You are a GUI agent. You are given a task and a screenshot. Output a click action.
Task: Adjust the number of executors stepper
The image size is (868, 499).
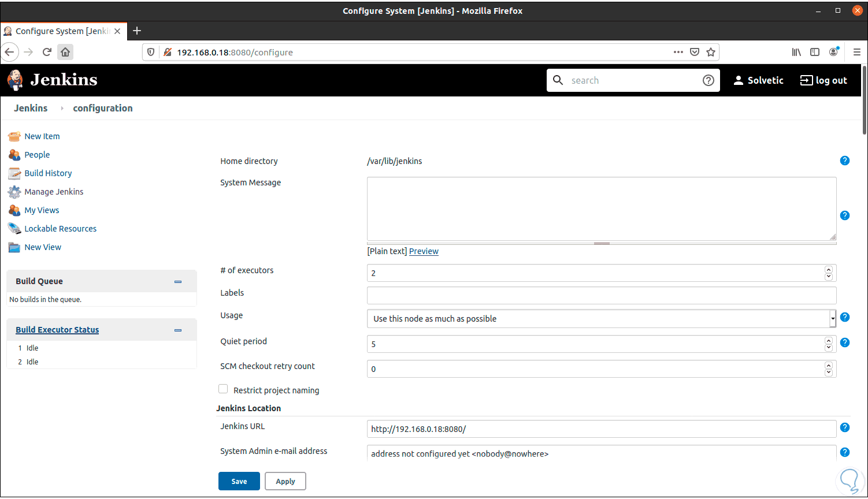pyautogui.click(x=829, y=273)
